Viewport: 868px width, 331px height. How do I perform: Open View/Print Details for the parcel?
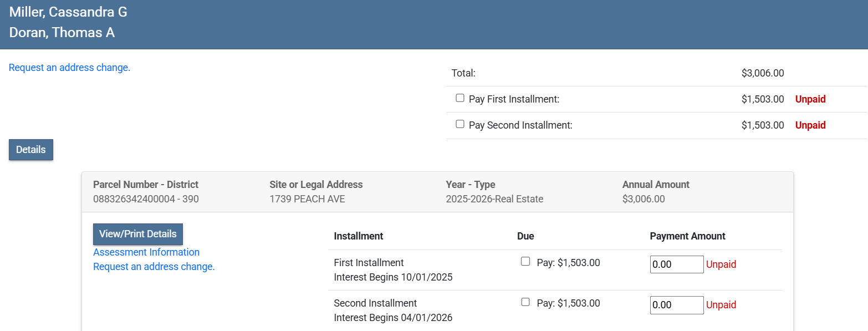click(x=137, y=234)
